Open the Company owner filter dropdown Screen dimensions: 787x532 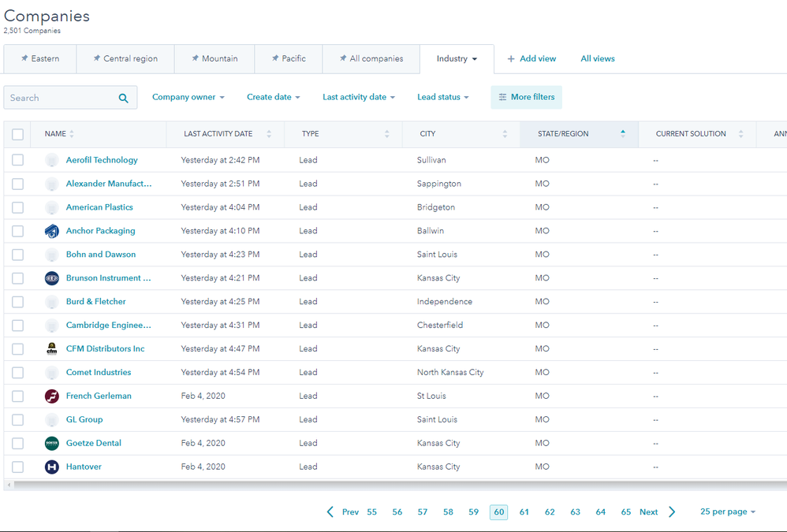click(x=188, y=97)
